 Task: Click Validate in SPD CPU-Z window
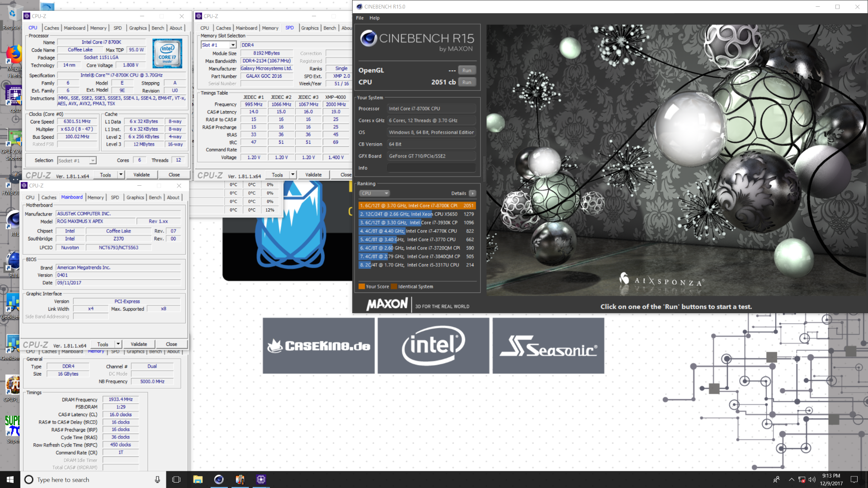pos(313,175)
